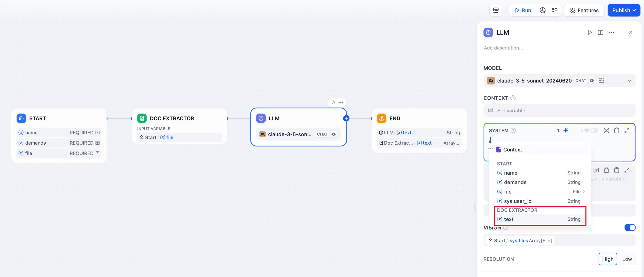Image resolution: width=644 pixels, height=277 pixels.
Task: Run the LLM node from panel header
Action: click(x=590, y=32)
